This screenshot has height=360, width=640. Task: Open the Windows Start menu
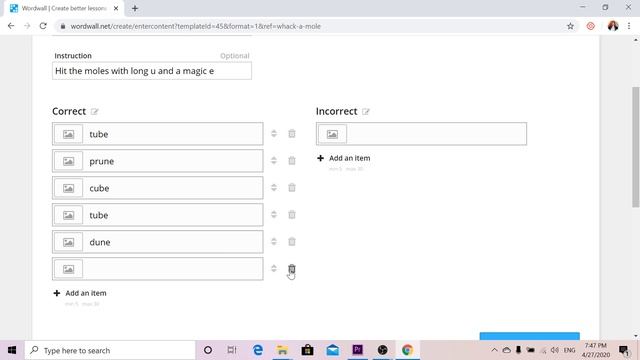point(12,350)
